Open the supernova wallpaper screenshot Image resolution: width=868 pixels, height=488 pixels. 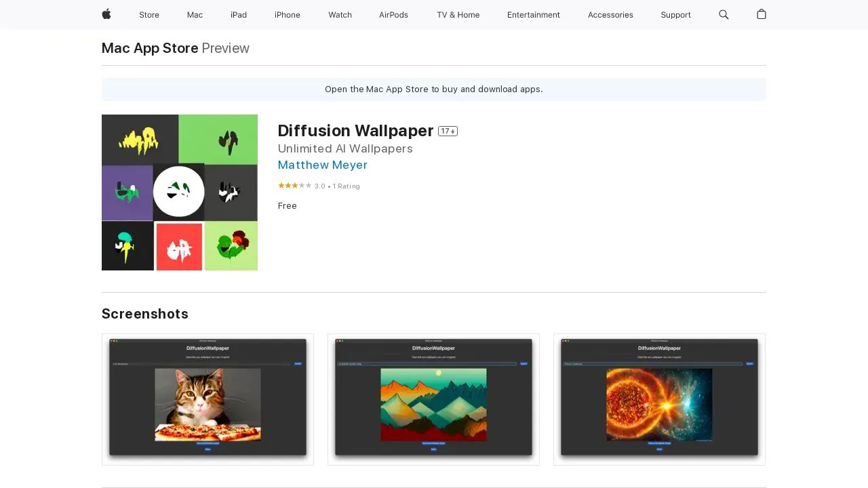coord(658,399)
